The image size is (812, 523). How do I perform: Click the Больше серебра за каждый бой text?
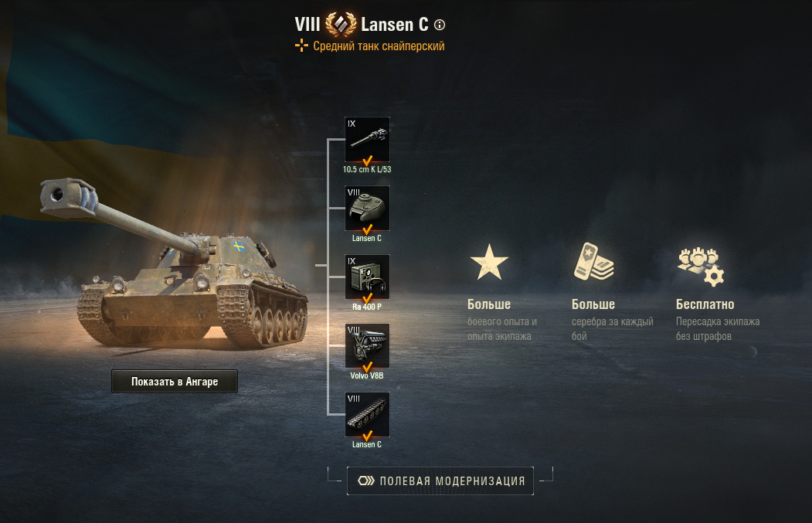[x=612, y=320]
